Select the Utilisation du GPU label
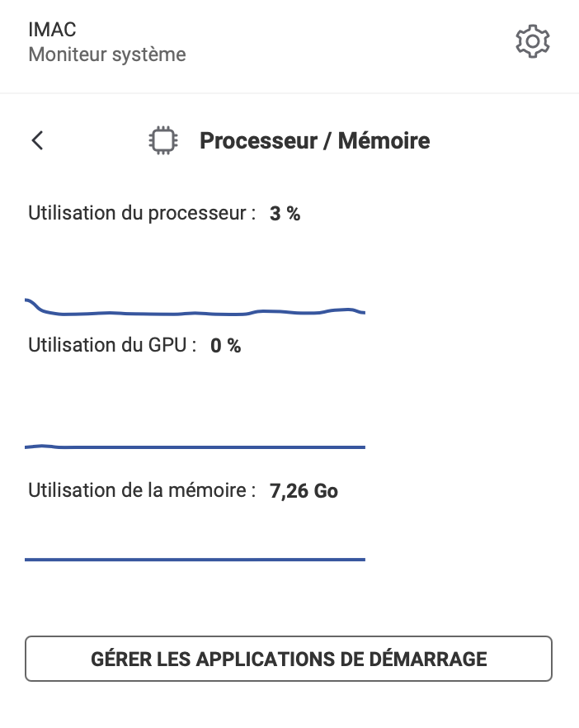This screenshot has width=579, height=728. pyautogui.click(x=112, y=345)
